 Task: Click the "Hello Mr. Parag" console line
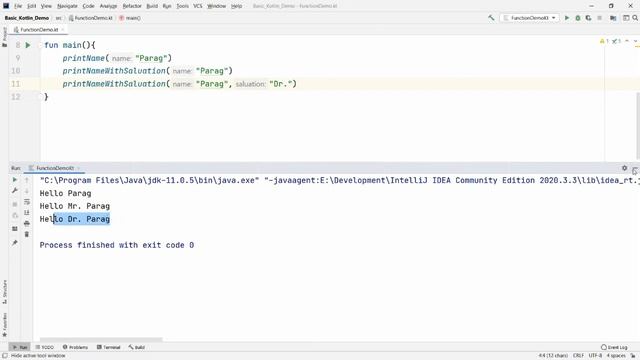click(x=75, y=206)
